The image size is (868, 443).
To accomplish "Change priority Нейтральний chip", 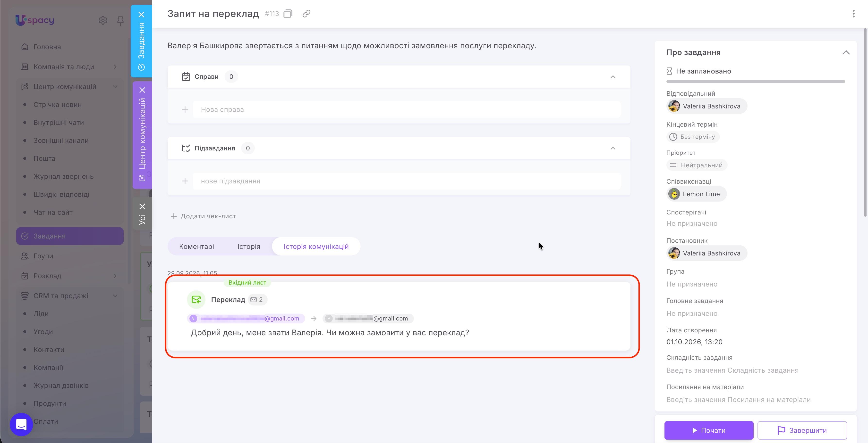I will (x=697, y=165).
